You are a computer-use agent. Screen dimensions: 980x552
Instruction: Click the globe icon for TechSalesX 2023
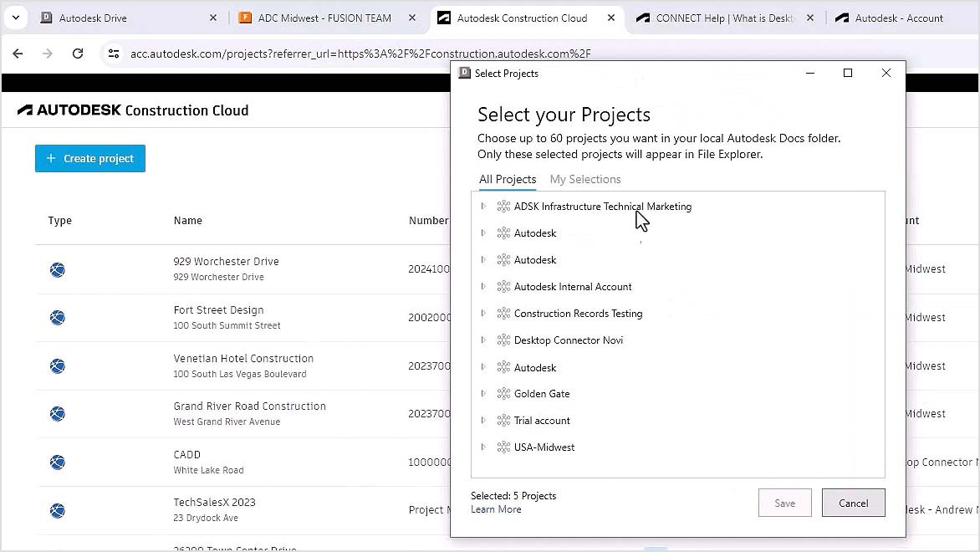tap(58, 511)
